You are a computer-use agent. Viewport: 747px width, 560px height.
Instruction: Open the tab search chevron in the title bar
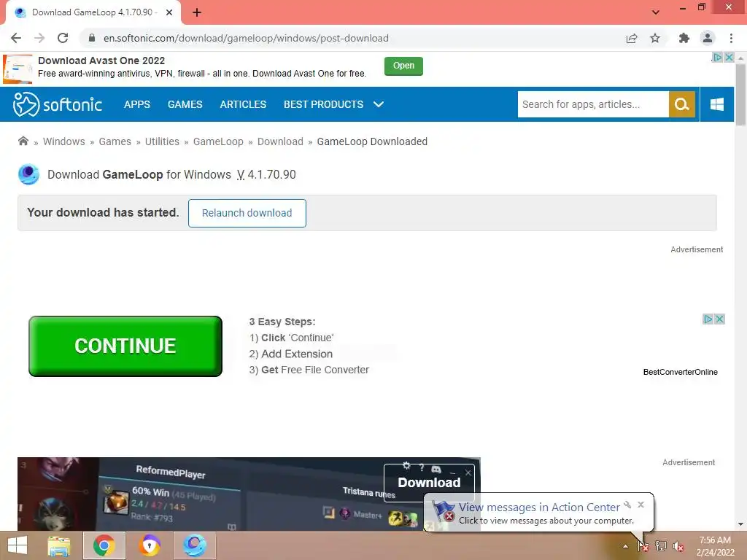[x=656, y=12]
